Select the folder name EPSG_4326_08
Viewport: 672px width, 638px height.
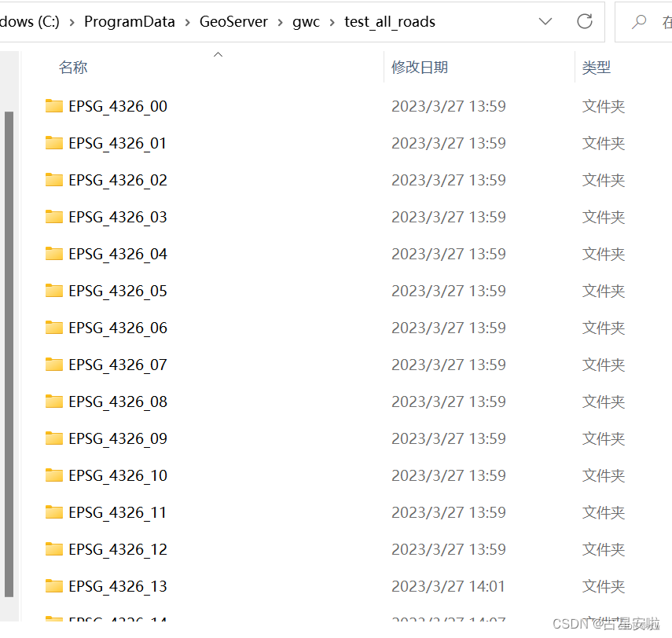(118, 402)
